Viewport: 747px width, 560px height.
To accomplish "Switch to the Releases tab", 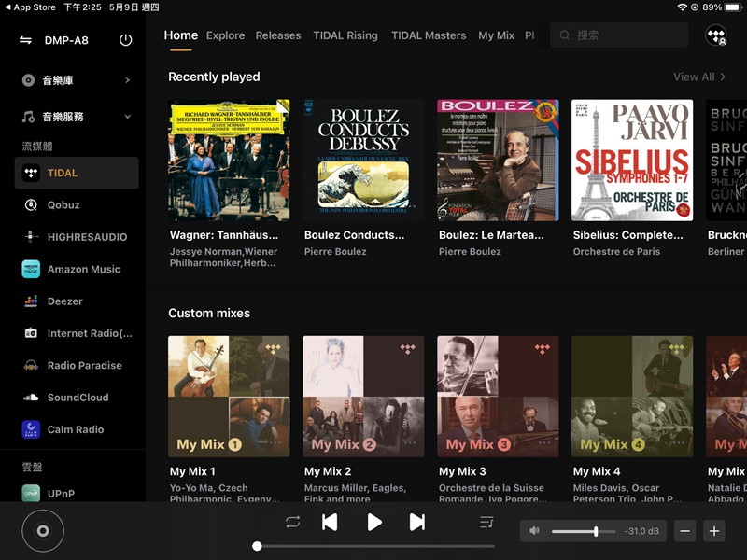I will 278,35.
